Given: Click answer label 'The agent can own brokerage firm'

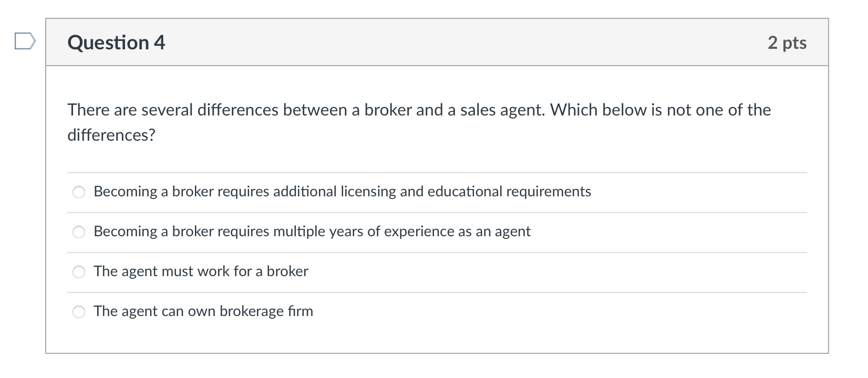Looking at the screenshot, I should pos(203,311).
